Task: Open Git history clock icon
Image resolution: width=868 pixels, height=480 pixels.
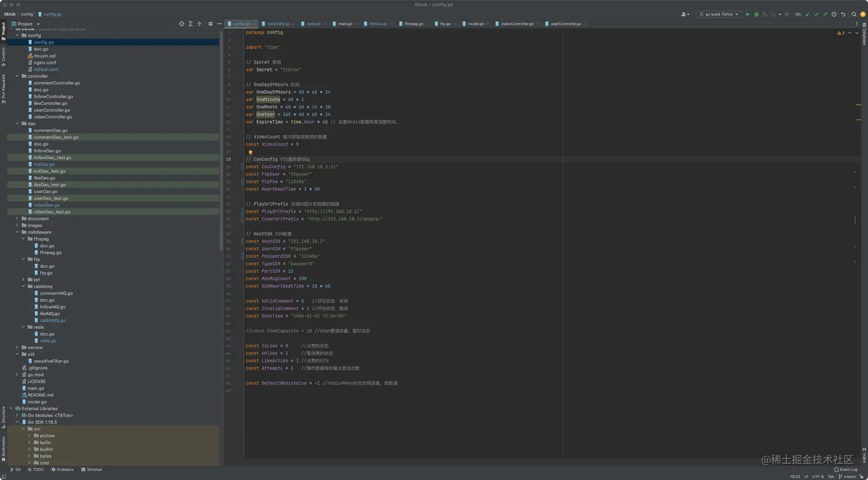Action: click(834, 14)
